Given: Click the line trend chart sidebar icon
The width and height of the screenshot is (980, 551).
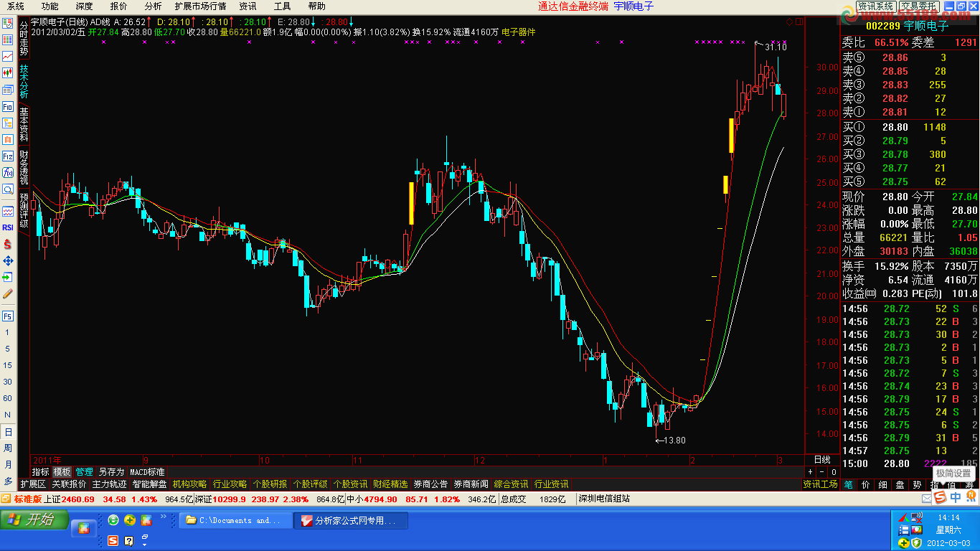Looking at the screenshot, I should tap(8, 57).
